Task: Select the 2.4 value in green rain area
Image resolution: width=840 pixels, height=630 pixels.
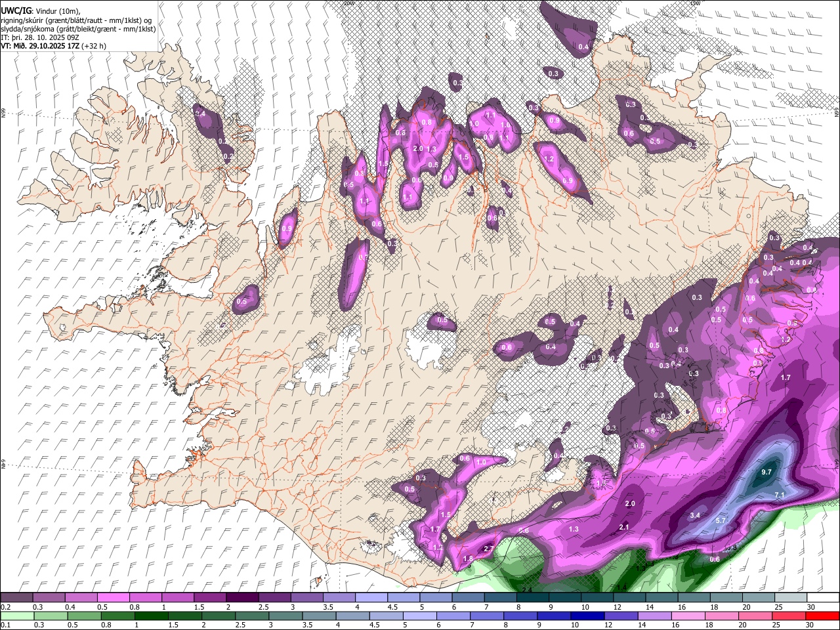Action: click(x=527, y=591)
